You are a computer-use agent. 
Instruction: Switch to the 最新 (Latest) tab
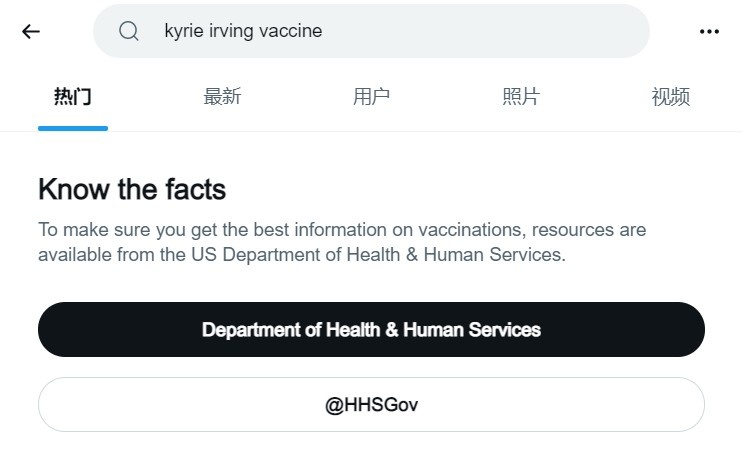pos(222,97)
